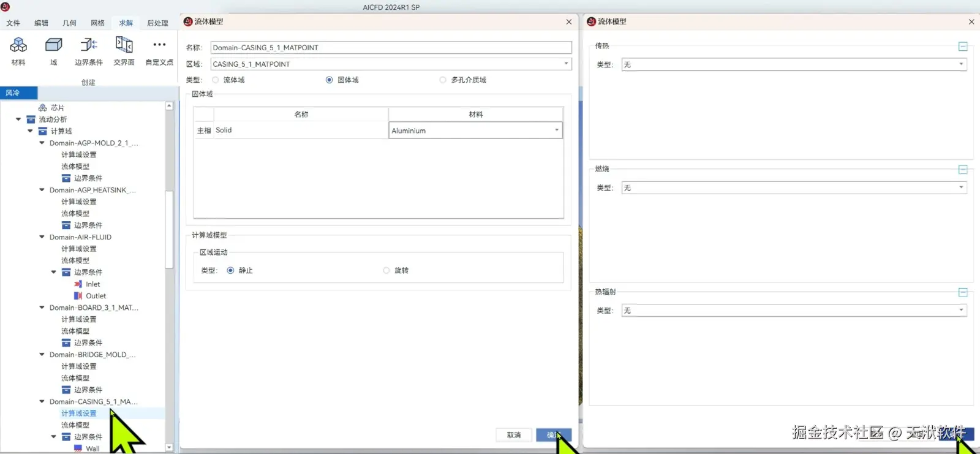The image size is (980, 454).
Task: Open the 燃烧 类型 dropdown
Action: tap(794, 187)
